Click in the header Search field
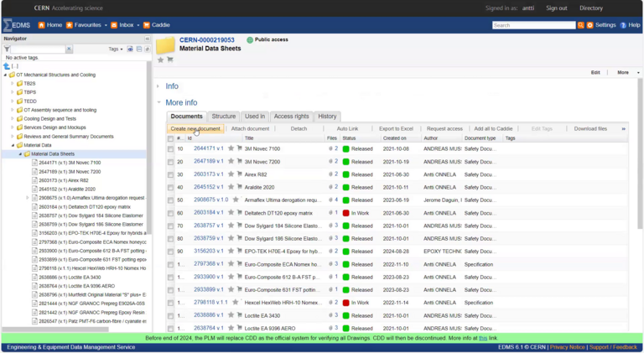Image resolution: width=644 pixels, height=353 pixels. 533,25
